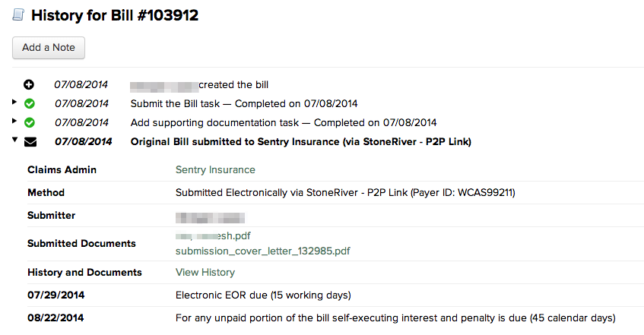Click the Payer ID method row text
Image resolution: width=644 pixels, height=335 pixels.
tap(345, 192)
